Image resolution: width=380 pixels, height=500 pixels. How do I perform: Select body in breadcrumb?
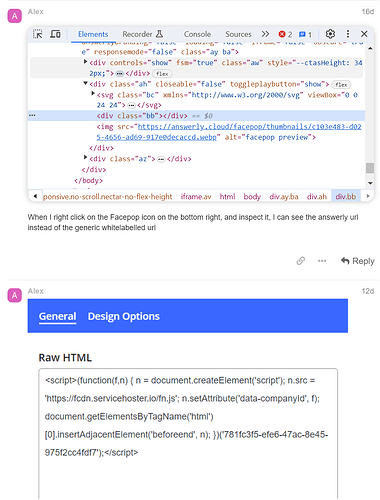pyautogui.click(x=252, y=197)
